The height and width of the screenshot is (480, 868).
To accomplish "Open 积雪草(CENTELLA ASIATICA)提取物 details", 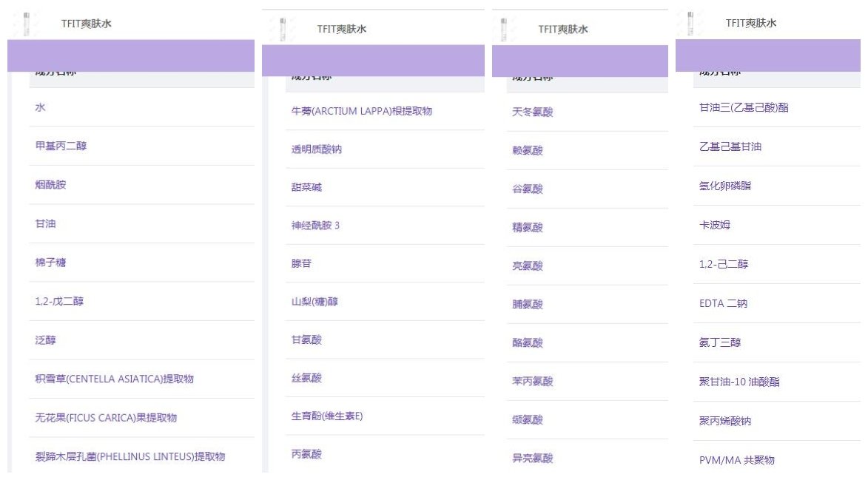I will pos(115,379).
